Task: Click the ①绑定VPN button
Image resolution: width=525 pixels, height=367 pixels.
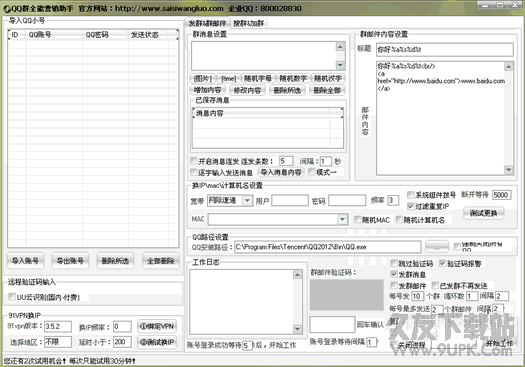Action: 157,326
